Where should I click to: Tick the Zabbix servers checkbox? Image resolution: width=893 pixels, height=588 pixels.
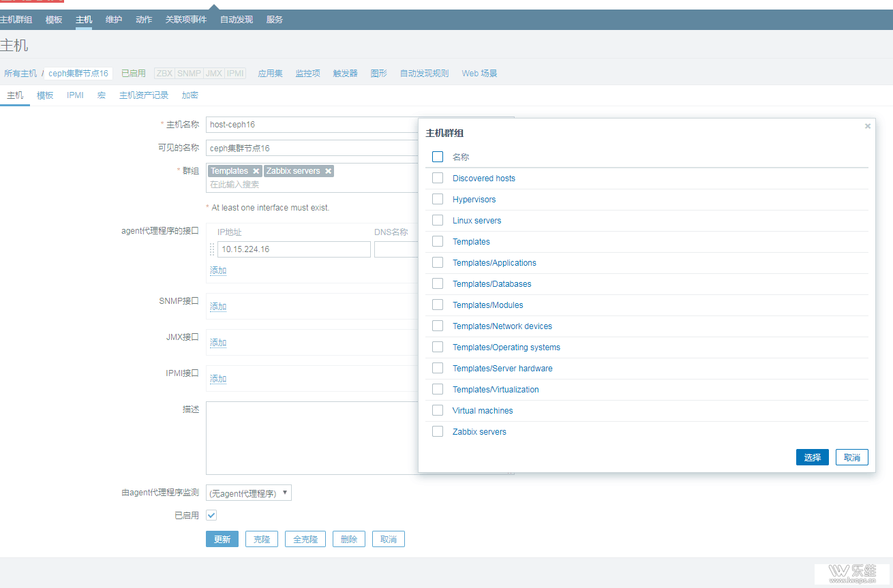click(438, 431)
